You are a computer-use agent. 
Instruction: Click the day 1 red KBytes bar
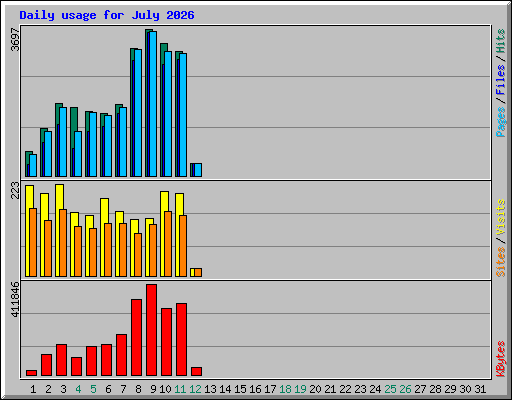[x=31, y=373]
